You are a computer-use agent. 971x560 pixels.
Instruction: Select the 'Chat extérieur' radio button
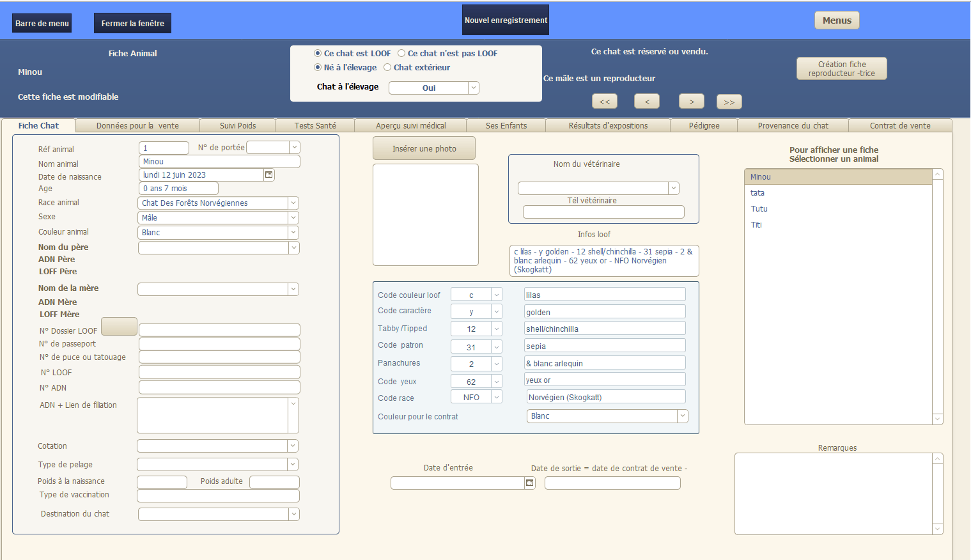pos(387,67)
